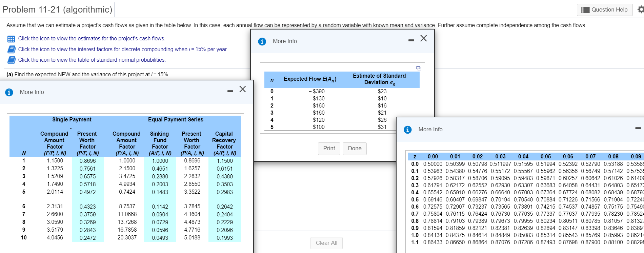Click the info icon in the interest factors dialog
This screenshot has height=253, width=644.
coord(9,92)
